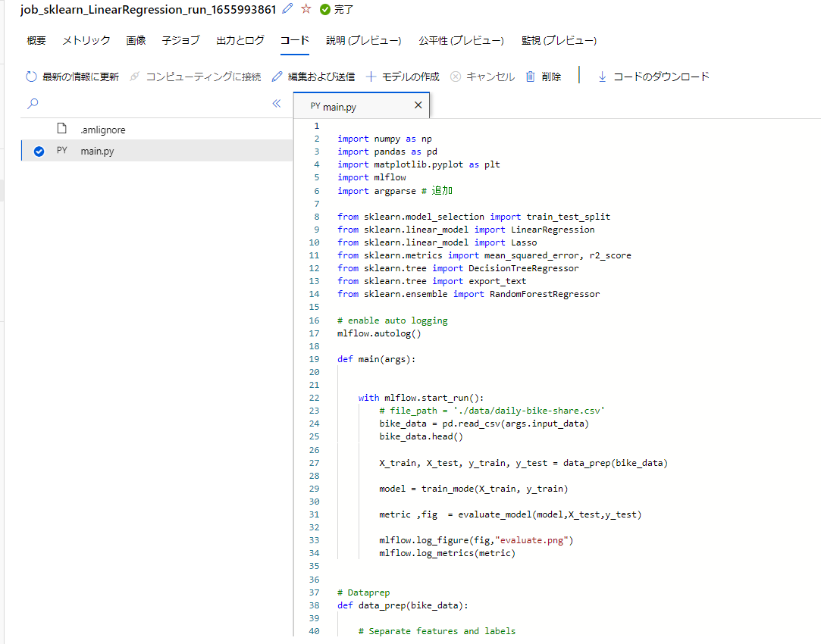The image size is (821, 644).
Task: Click 'def main(args):' in the editor
Action: click(x=377, y=359)
